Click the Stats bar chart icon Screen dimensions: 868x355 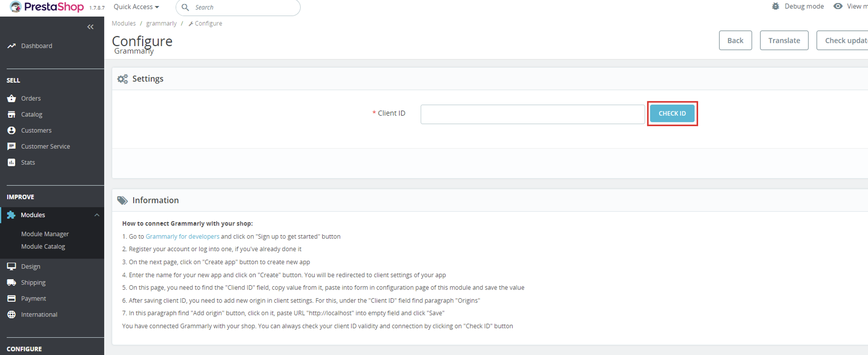pyautogui.click(x=11, y=162)
